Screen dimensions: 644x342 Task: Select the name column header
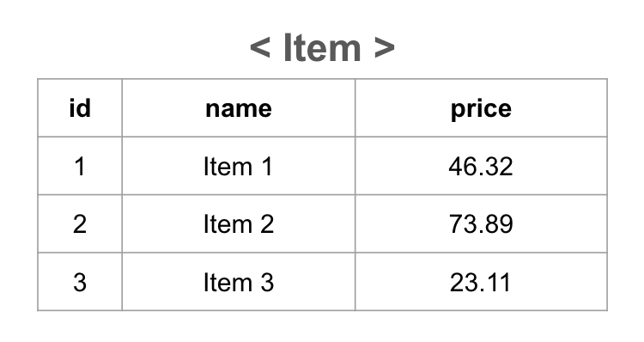coord(239,108)
